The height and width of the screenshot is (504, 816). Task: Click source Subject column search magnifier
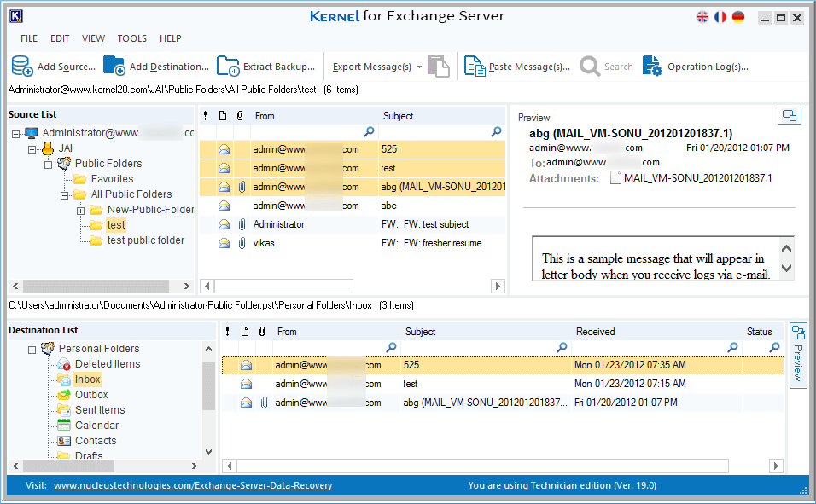tap(497, 131)
